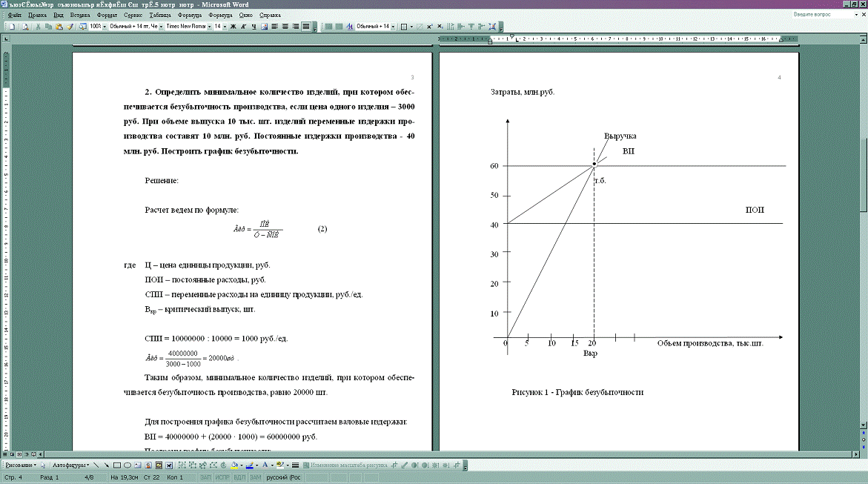Viewport: 868px width, 484px height.
Task: Click the Select Objects arrow tool
Action: (44, 465)
